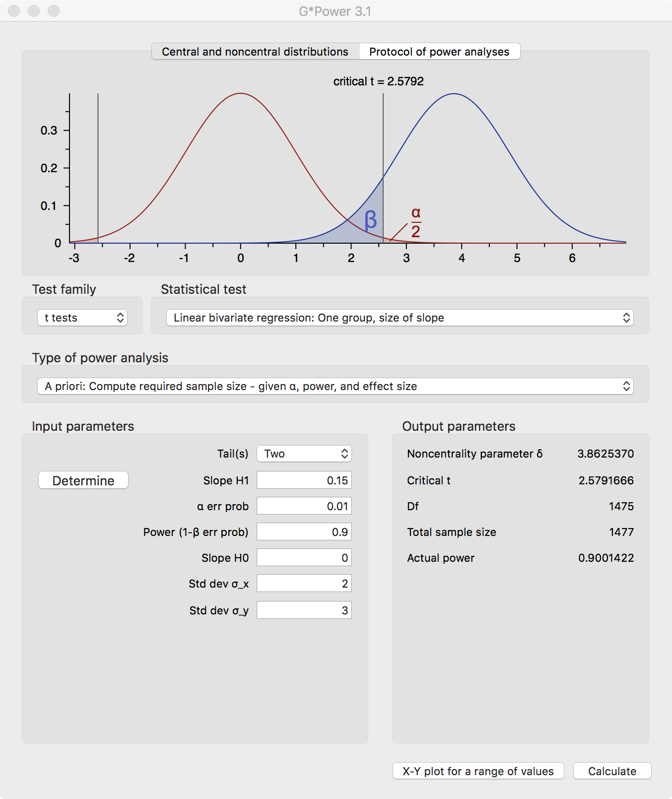
Task: Select Central and noncentral distributions tab
Action: pyautogui.click(x=255, y=52)
